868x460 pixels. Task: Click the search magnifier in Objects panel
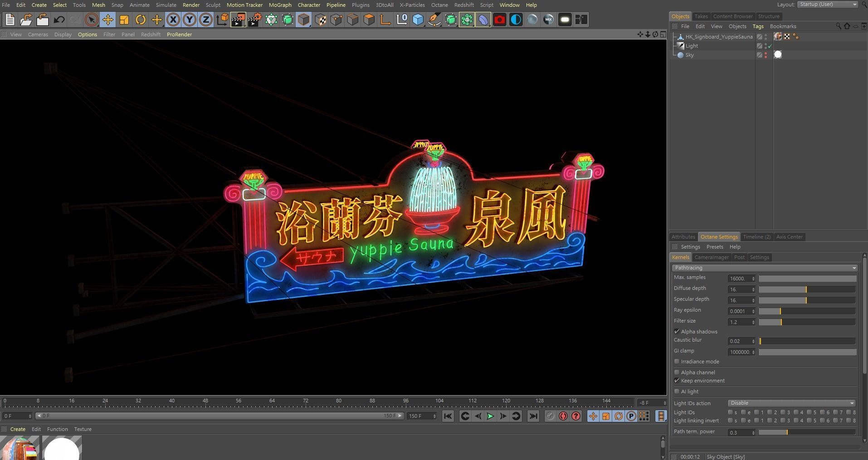tap(838, 26)
